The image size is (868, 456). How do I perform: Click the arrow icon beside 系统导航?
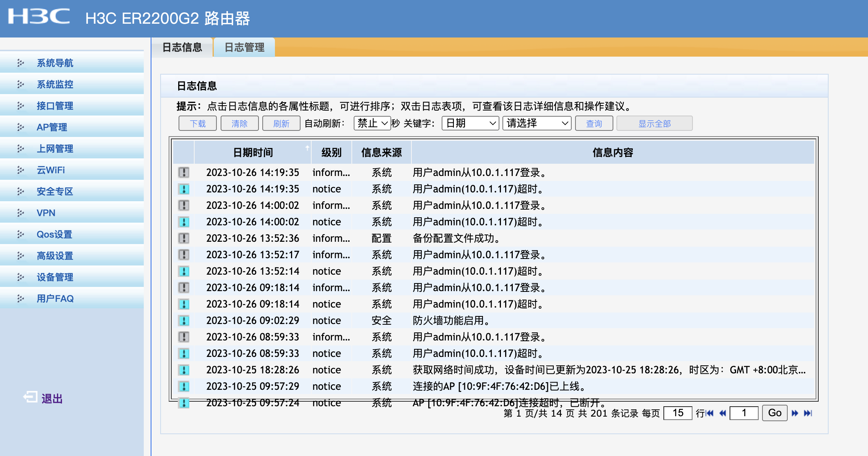[x=21, y=63]
